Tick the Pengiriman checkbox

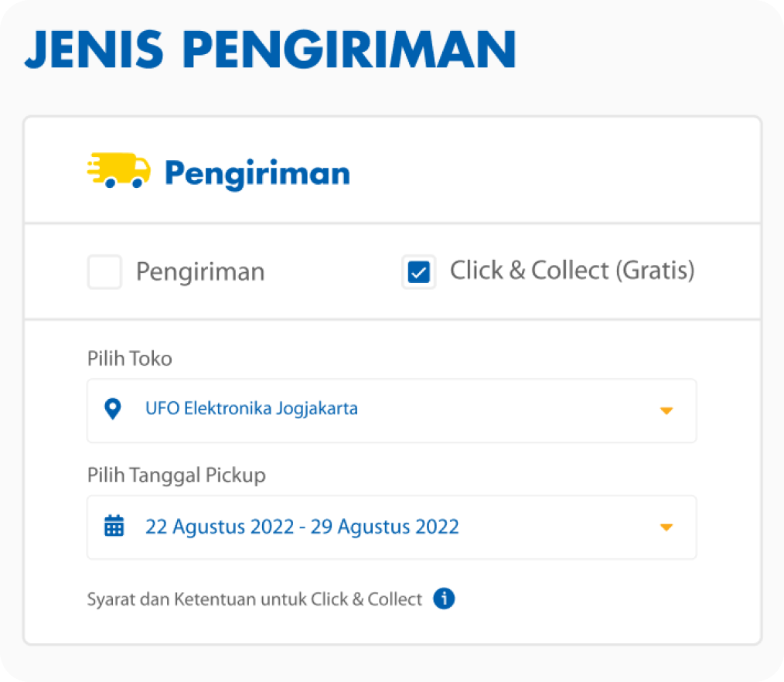[x=104, y=272]
